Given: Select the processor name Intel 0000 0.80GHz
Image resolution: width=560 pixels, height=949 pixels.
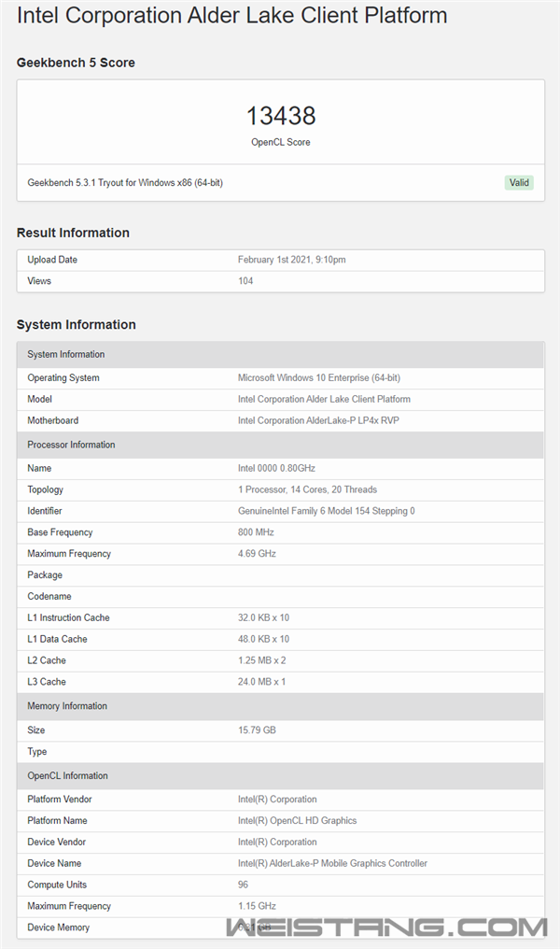Looking at the screenshot, I should coord(276,469).
